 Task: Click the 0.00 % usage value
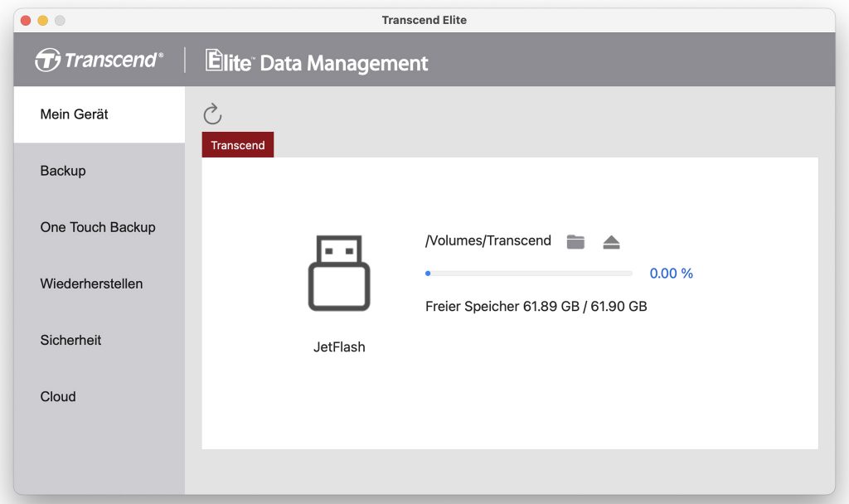tap(671, 274)
